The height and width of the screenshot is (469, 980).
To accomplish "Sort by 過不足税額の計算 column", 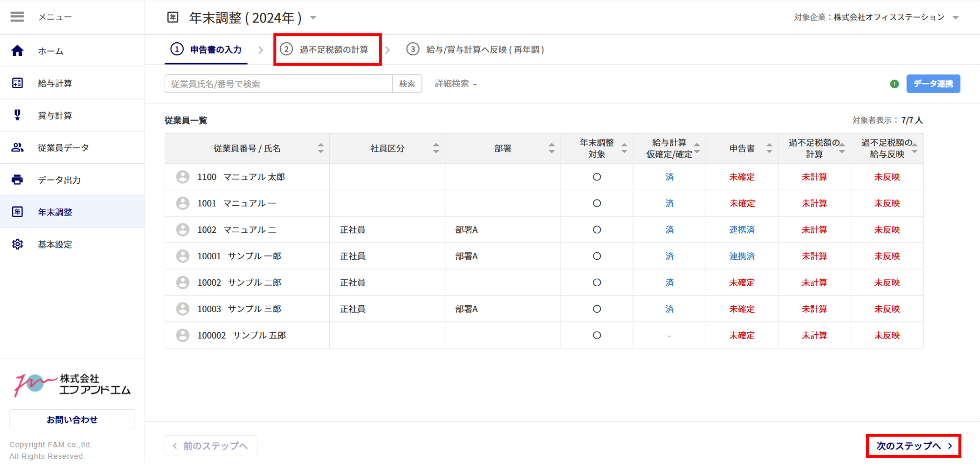I will [842, 148].
